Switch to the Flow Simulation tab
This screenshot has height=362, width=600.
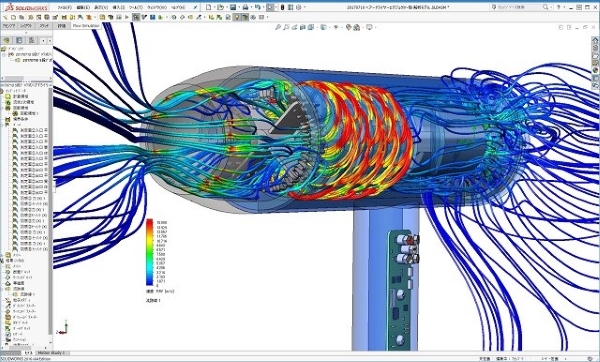pyautogui.click(x=86, y=26)
